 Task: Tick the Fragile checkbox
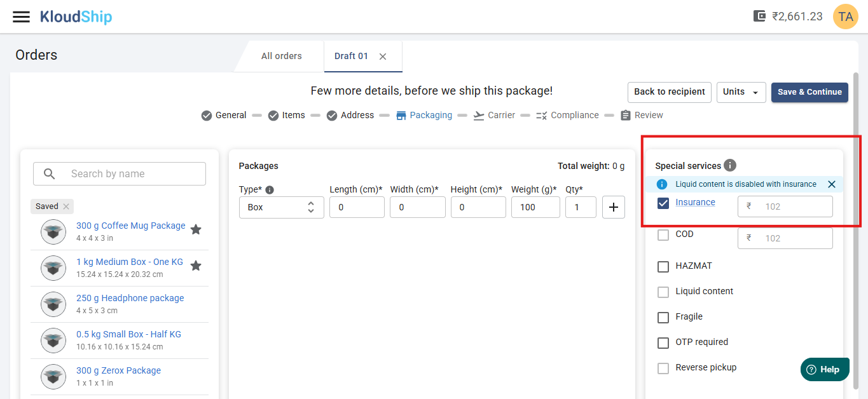point(663,318)
